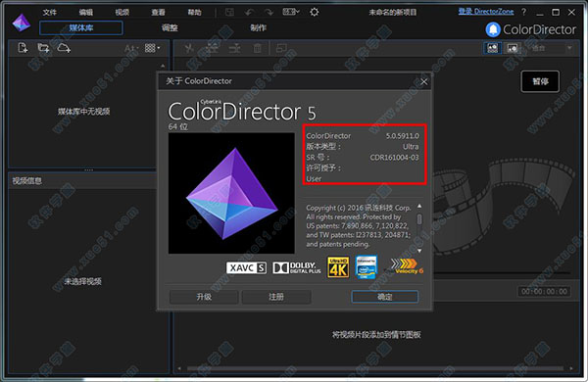This screenshot has height=382, width=588.
Task: Click the 确定 button in About dialog
Action: pos(385,297)
